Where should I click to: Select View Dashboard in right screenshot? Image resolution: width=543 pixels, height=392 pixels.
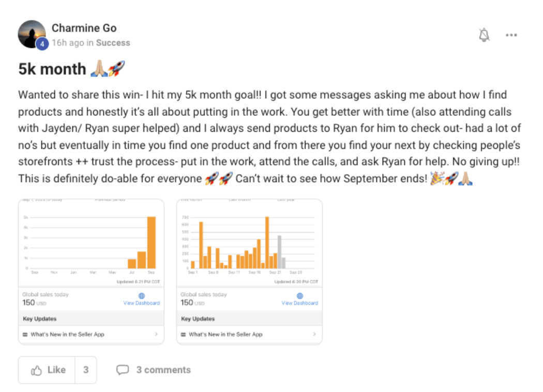[x=299, y=303]
